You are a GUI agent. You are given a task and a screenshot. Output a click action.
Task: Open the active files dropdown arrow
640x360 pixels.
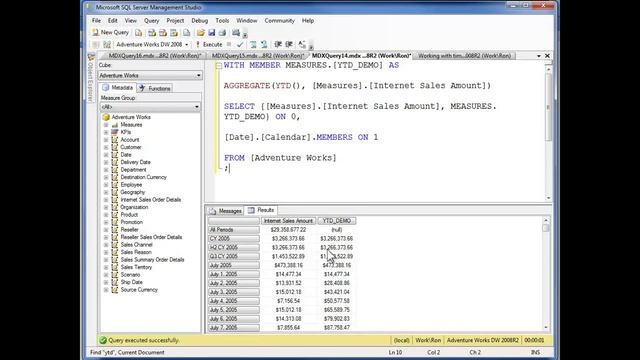539,56
